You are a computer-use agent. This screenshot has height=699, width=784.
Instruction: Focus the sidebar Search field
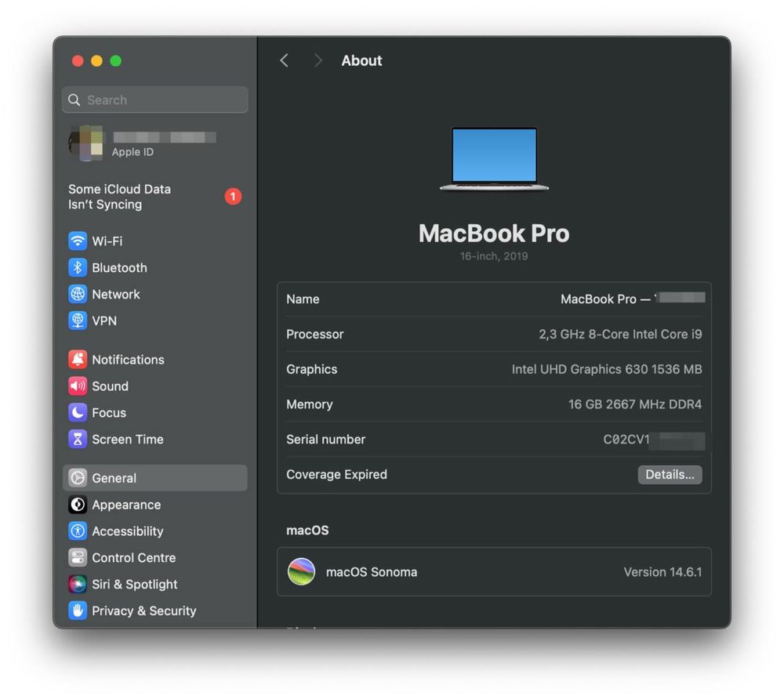155,100
